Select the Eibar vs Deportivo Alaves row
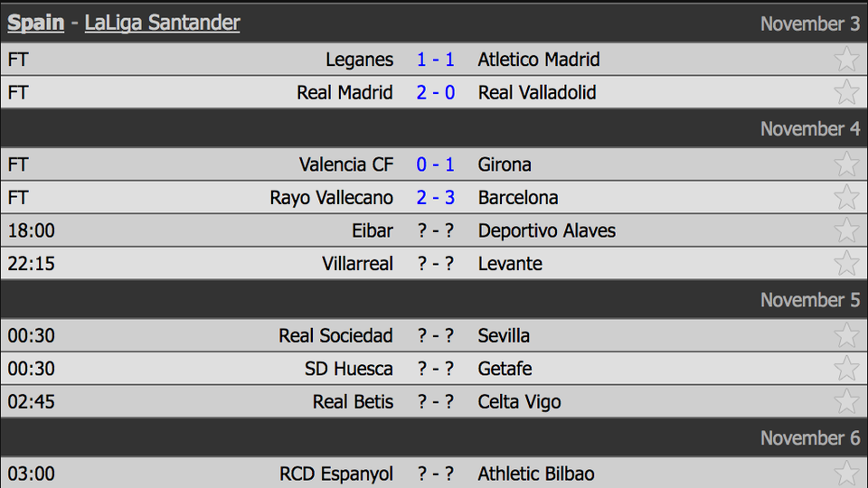The height and width of the screenshot is (488, 868). pyautogui.click(x=434, y=230)
